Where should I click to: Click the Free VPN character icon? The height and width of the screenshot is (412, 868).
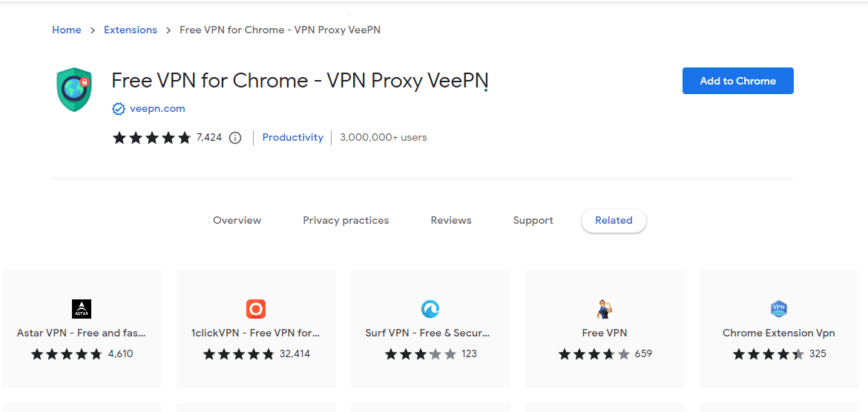(605, 308)
